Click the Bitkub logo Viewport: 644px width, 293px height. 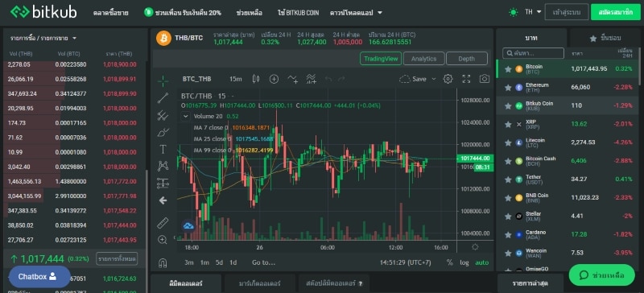pyautogui.click(x=43, y=12)
